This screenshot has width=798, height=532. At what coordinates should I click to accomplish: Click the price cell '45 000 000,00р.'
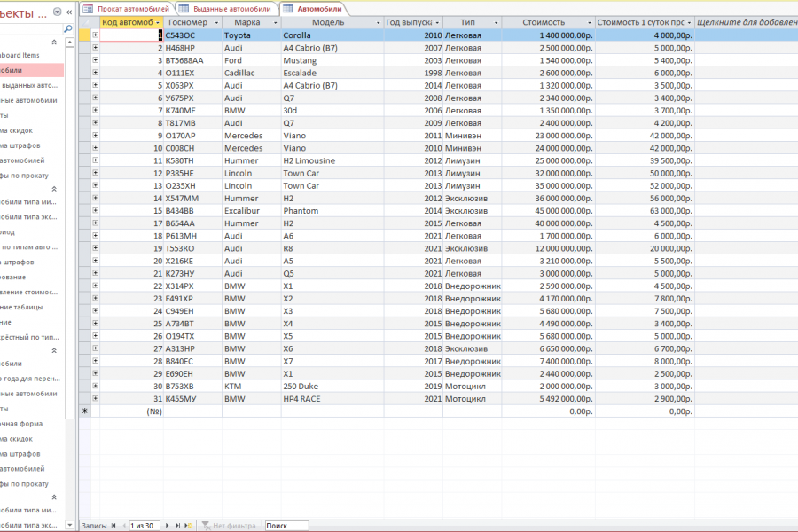click(549, 211)
